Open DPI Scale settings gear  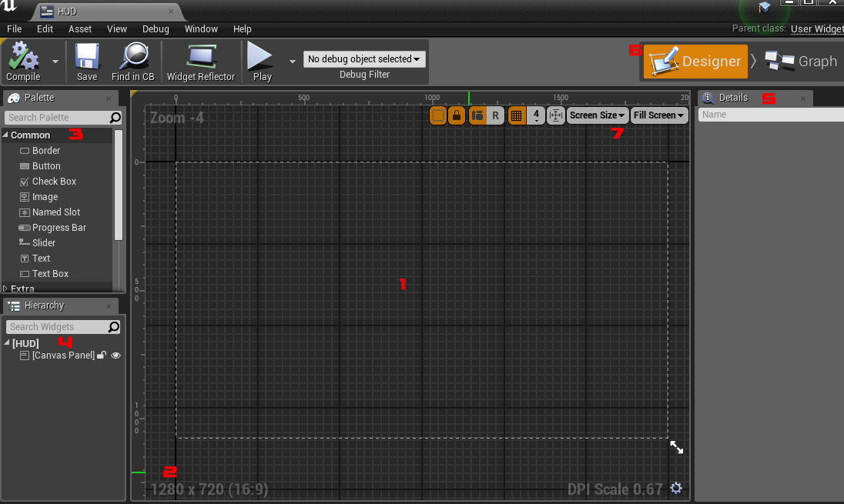(x=676, y=488)
